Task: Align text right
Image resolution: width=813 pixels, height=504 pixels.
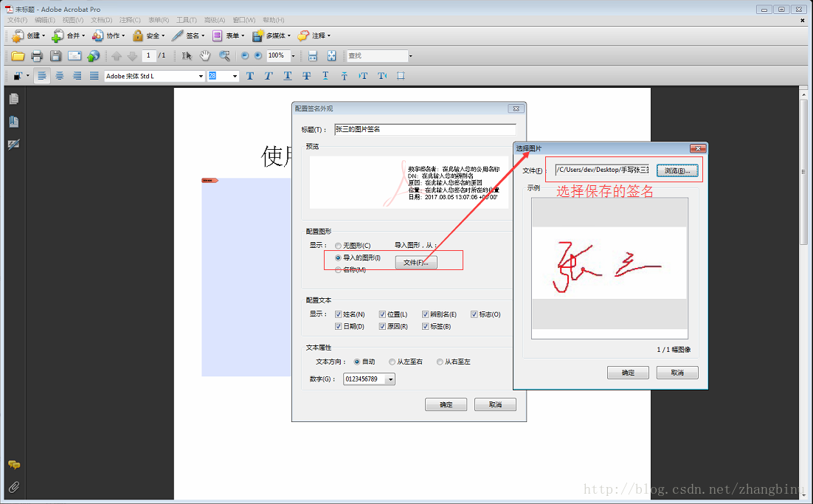Action: 77,76
